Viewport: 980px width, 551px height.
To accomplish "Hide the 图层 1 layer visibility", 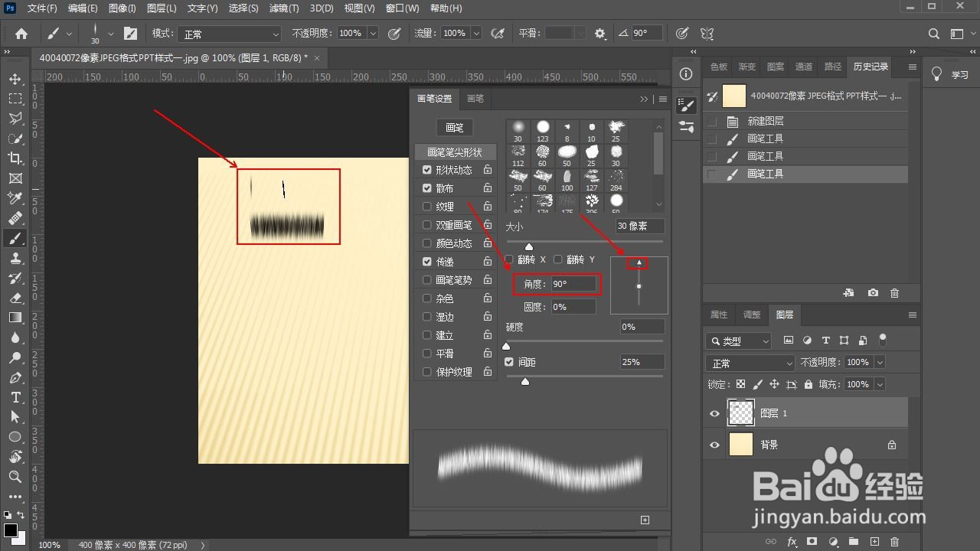I will point(714,413).
